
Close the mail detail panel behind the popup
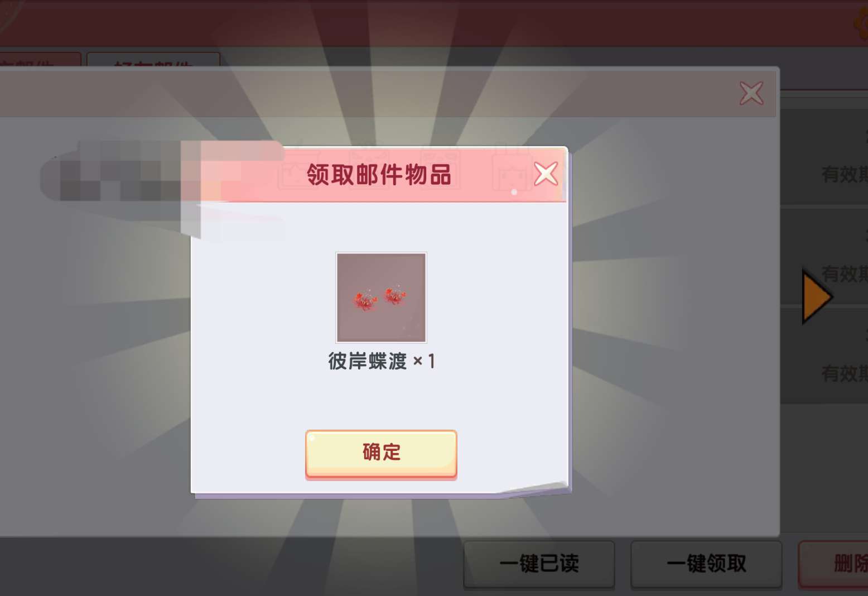point(751,93)
